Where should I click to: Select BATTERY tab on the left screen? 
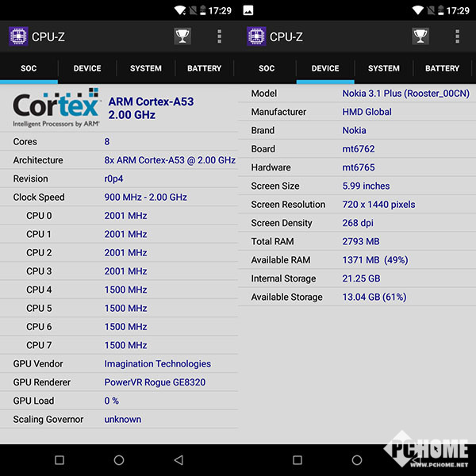[x=204, y=68]
